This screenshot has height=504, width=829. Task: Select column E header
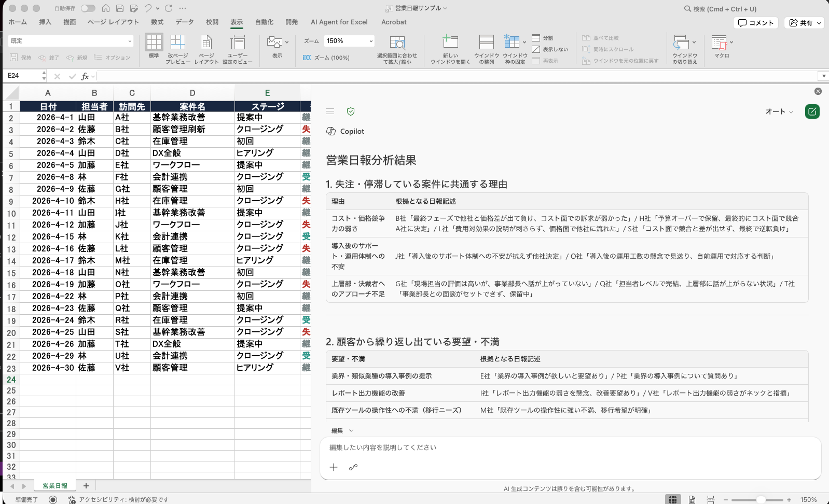(267, 93)
